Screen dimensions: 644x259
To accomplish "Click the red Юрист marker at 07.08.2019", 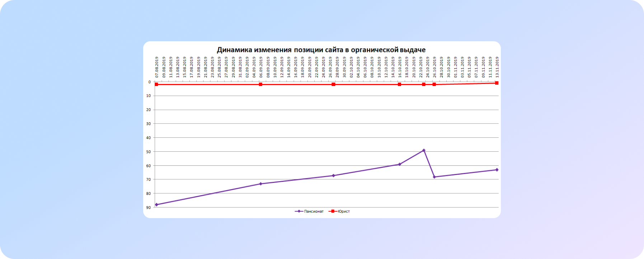I will tap(156, 84).
